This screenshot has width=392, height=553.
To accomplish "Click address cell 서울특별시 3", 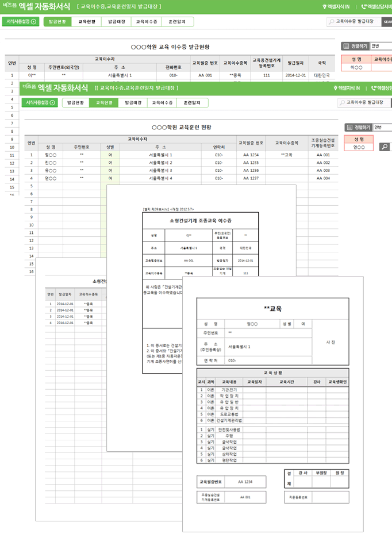I will coord(160,170).
